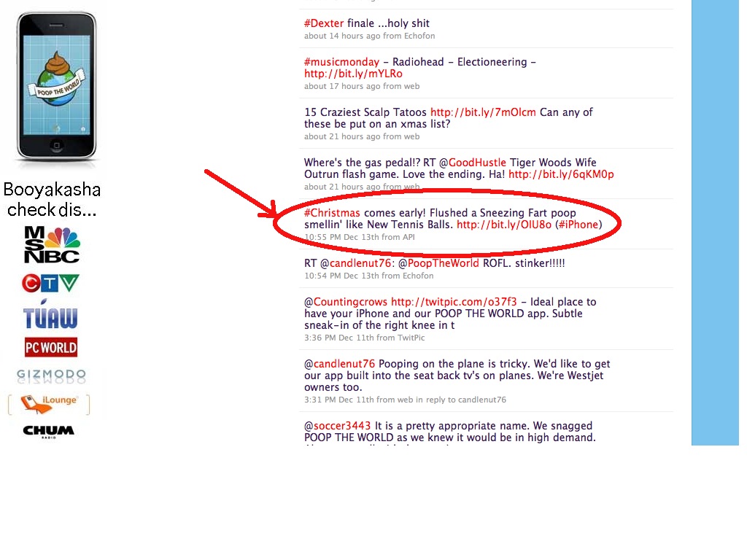The width and height of the screenshot is (747, 560).
Task: Click the #Christmas hashtag
Action: pos(332,213)
